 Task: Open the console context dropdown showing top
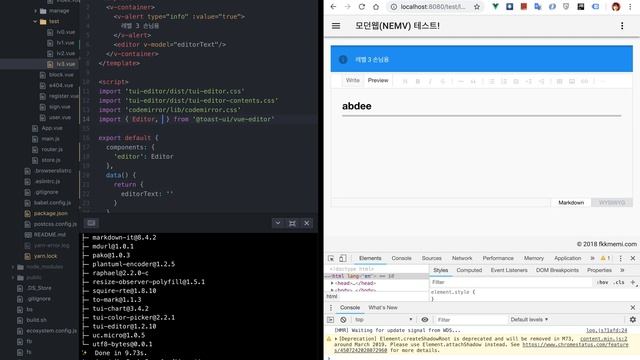point(383,320)
